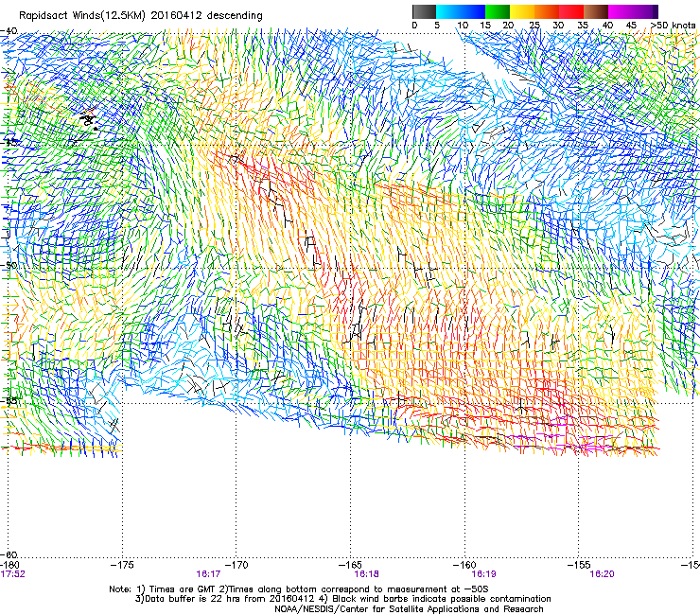Viewport: 700px width, 615px height.
Task: Click the '-60' latitude axis label
Action: pos(9,554)
